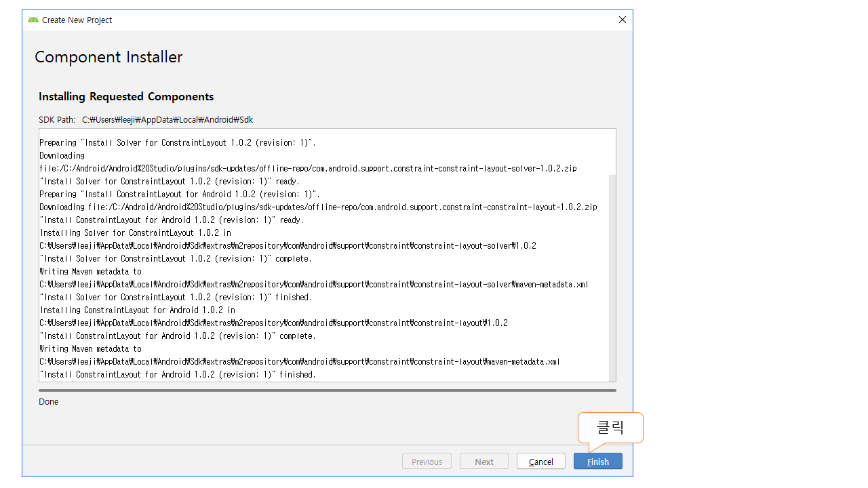Image resolution: width=868 pixels, height=488 pixels.
Task: Close the Create New Project dialog
Action: 622,20
